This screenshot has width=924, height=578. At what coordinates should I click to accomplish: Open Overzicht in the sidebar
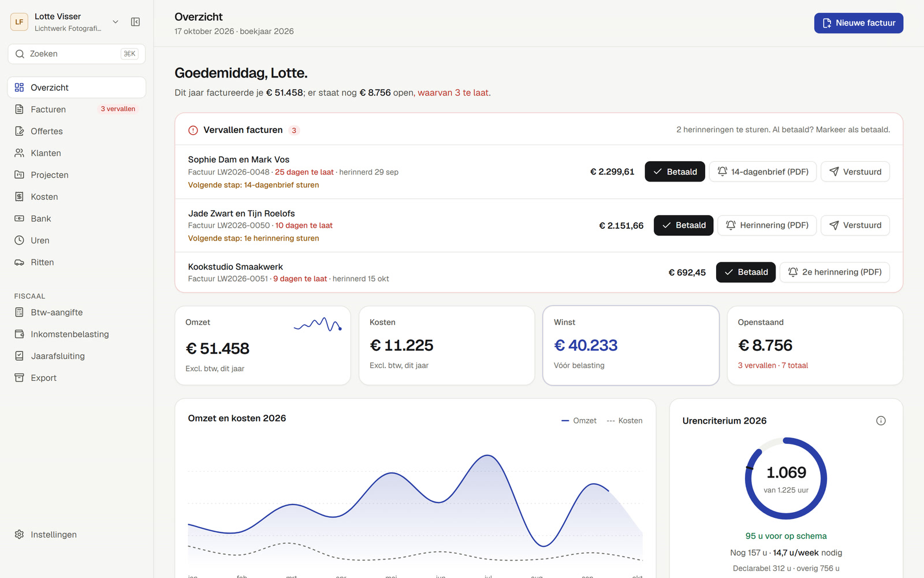click(x=76, y=87)
